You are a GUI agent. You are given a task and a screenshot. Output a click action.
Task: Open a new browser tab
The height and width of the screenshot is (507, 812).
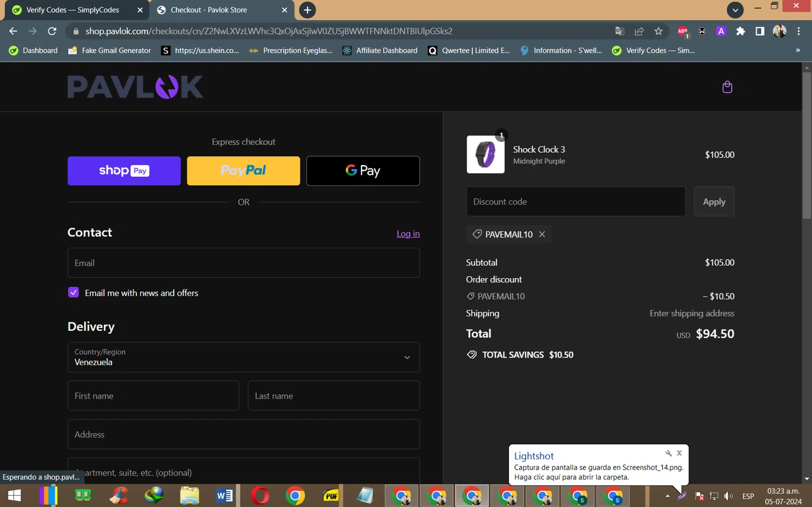(x=307, y=10)
